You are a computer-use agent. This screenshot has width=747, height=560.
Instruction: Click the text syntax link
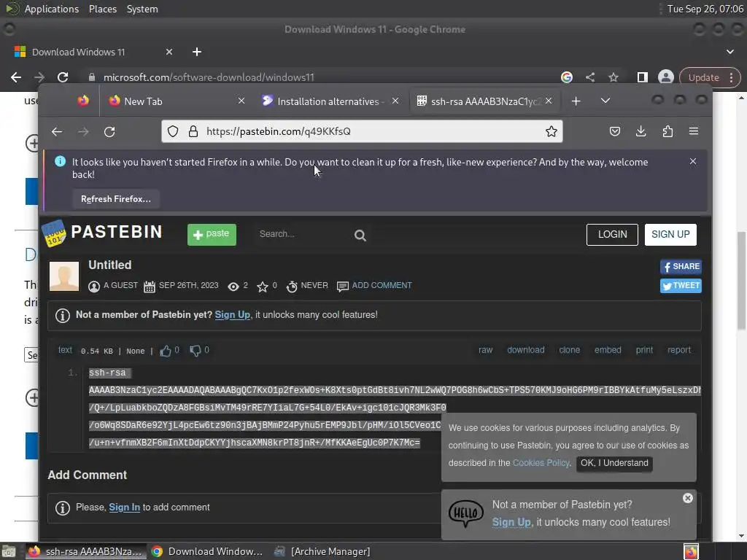click(x=65, y=350)
